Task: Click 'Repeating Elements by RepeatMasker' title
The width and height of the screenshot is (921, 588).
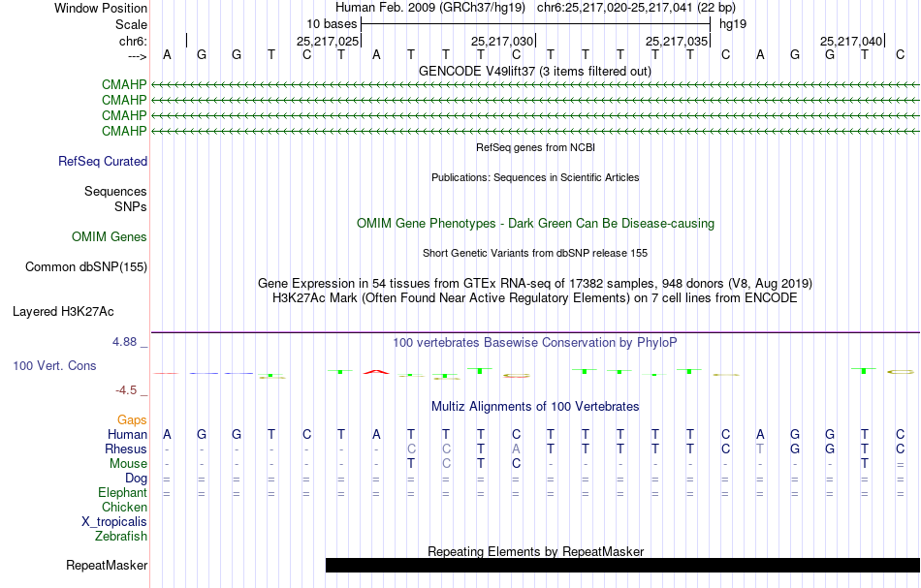Action: click(536, 551)
